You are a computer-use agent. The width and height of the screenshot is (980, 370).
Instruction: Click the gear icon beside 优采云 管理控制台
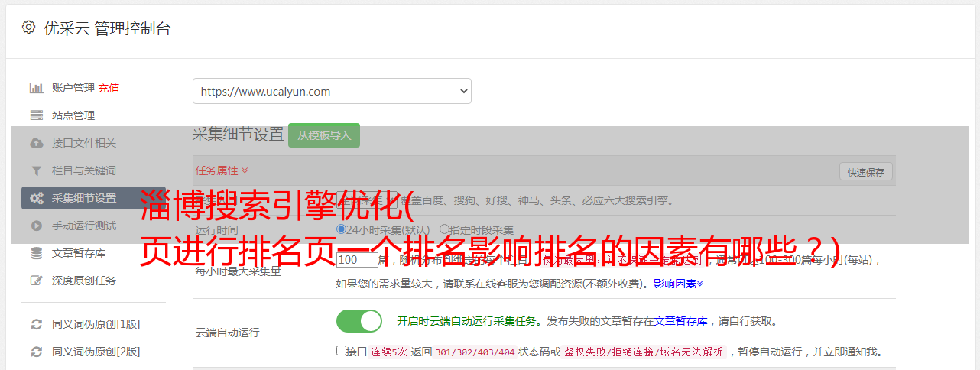click(28, 28)
